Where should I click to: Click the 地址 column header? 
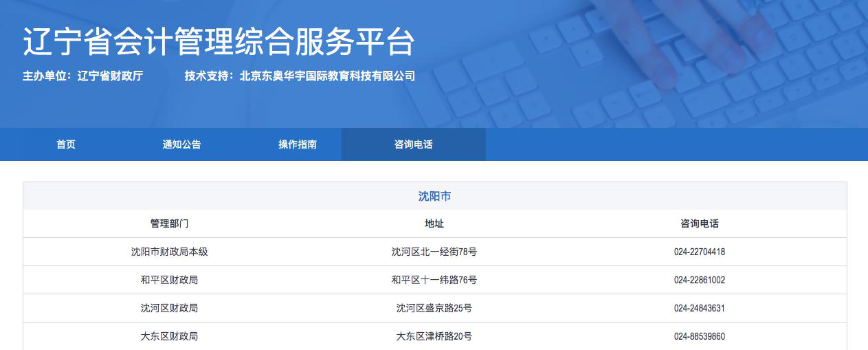[x=434, y=223]
